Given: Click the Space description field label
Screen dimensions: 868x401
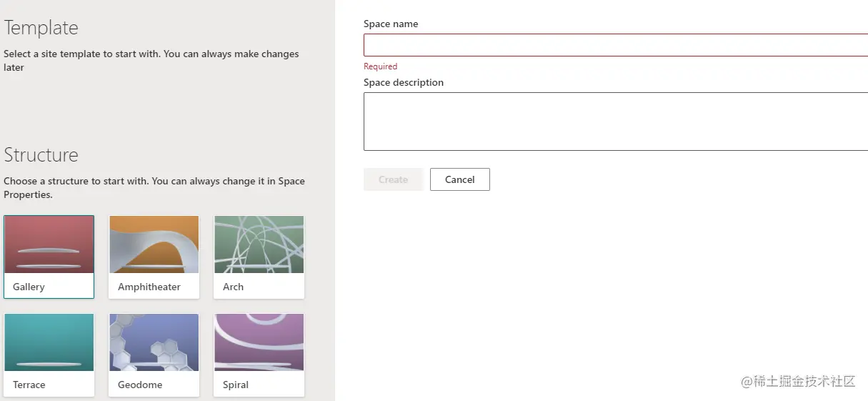Looking at the screenshot, I should coord(403,82).
